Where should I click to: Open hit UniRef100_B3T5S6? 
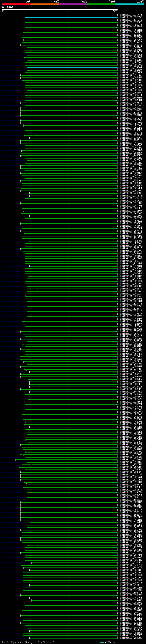click(x=131, y=17)
